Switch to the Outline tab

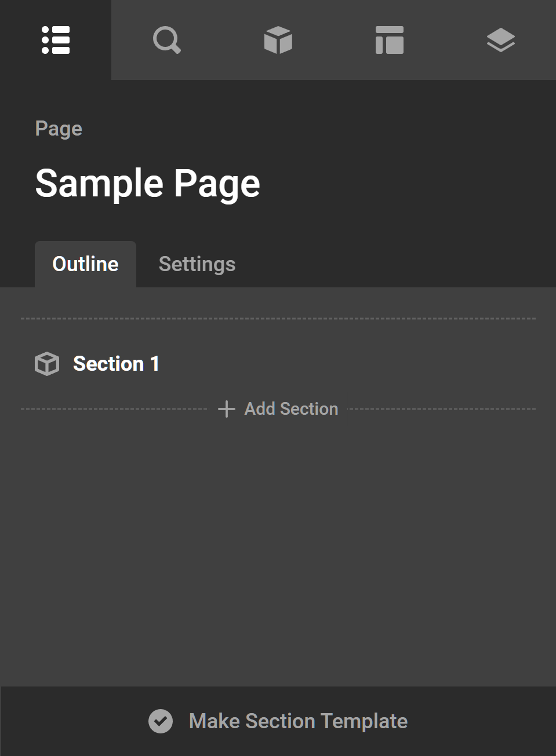pyautogui.click(x=85, y=264)
